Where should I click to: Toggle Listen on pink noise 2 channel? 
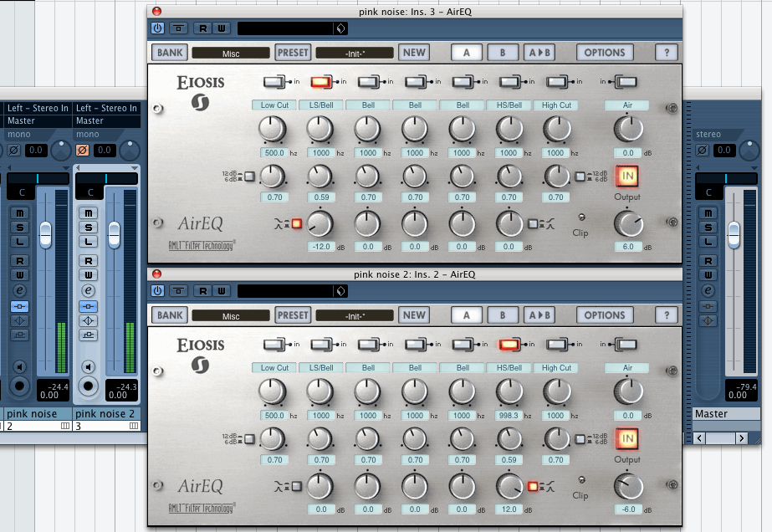pyautogui.click(x=88, y=242)
